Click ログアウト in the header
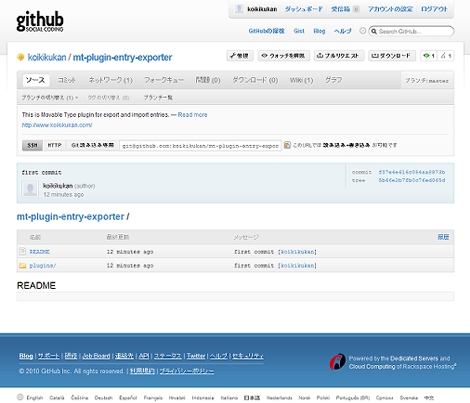 click(434, 9)
